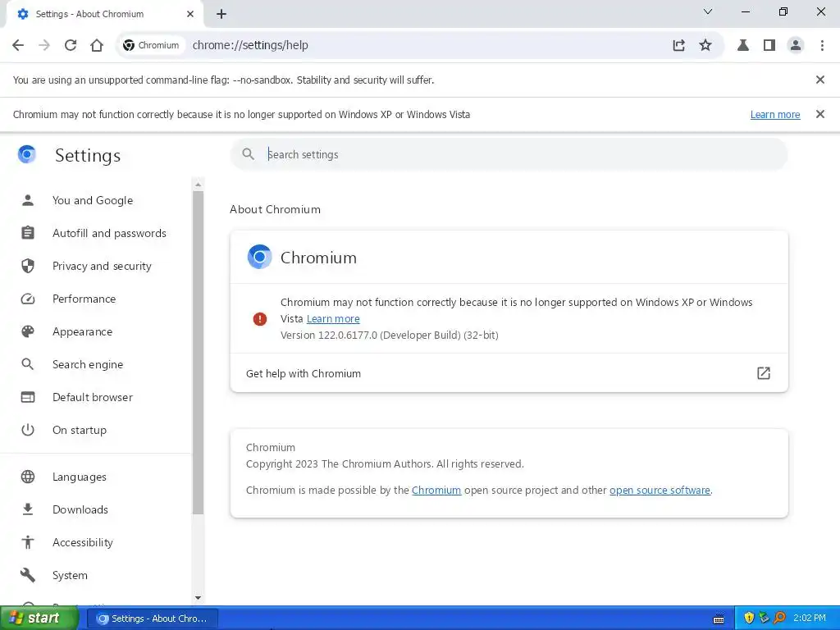The height and width of the screenshot is (630, 840).
Task: Click the palette icon beside Appearance
Action: (x=28, y=331)
